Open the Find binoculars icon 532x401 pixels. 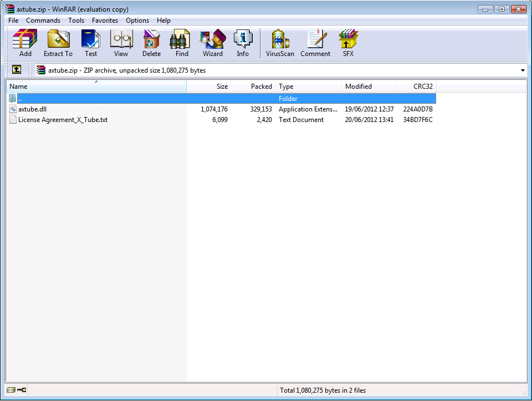click(180, 39)
